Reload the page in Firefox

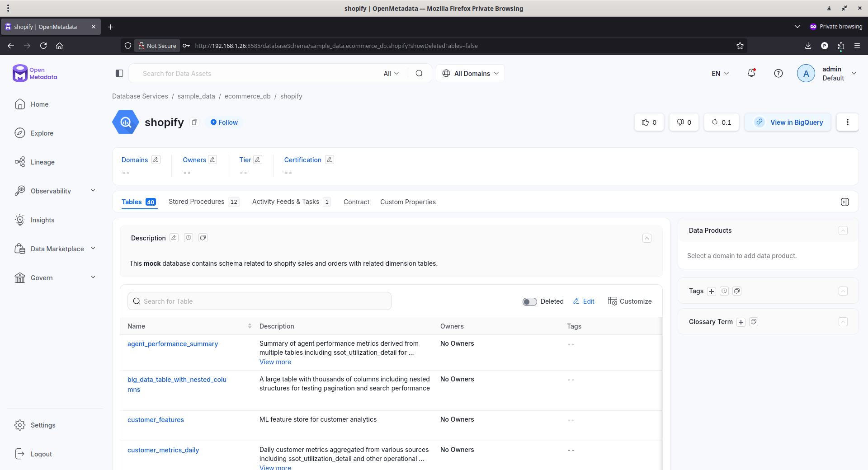[x=43, y=46]
